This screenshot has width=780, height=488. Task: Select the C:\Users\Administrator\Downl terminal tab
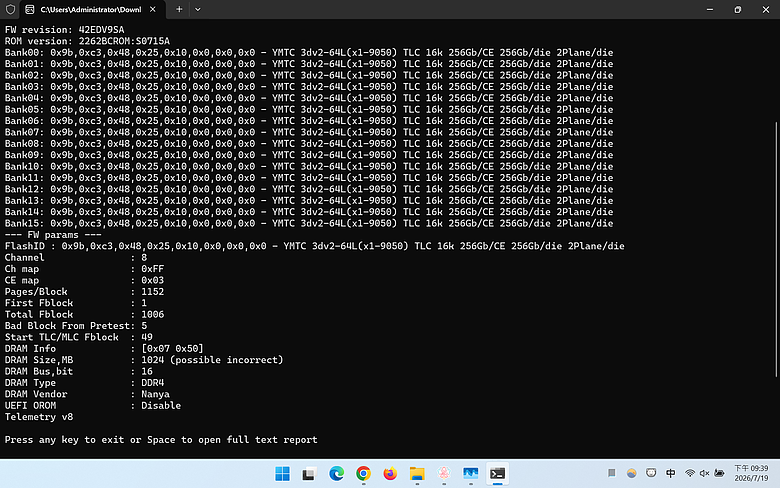point(91,9)
